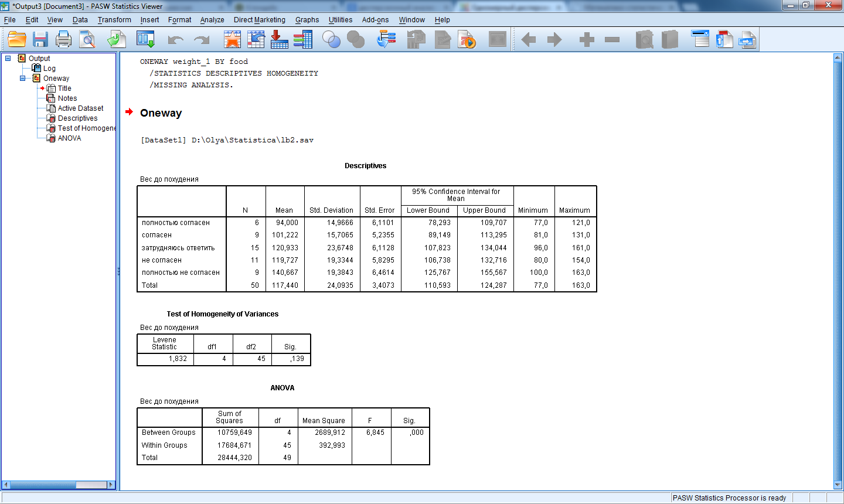This screenshot has width=844, height=504.
Task: Click the Select Last Output icon
Action: (x=386, y=40)
